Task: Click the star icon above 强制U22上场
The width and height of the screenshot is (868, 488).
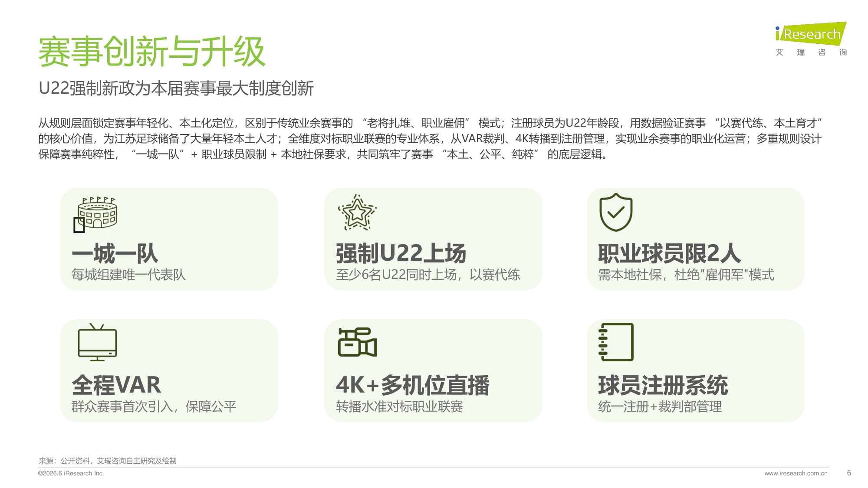Action: pos(357,212)
